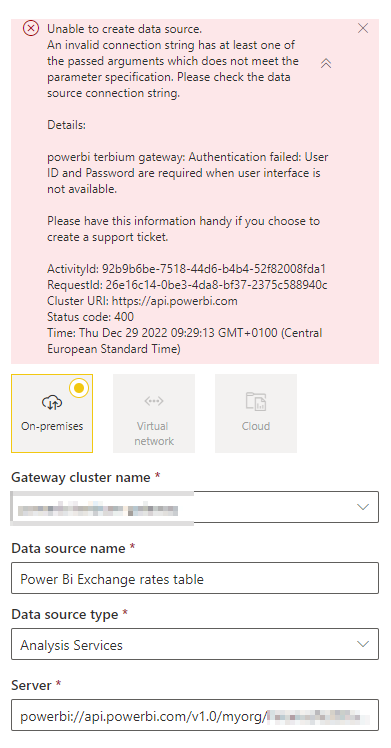
Task: Edit the Data source name field
Action: (x=195, y=578)
